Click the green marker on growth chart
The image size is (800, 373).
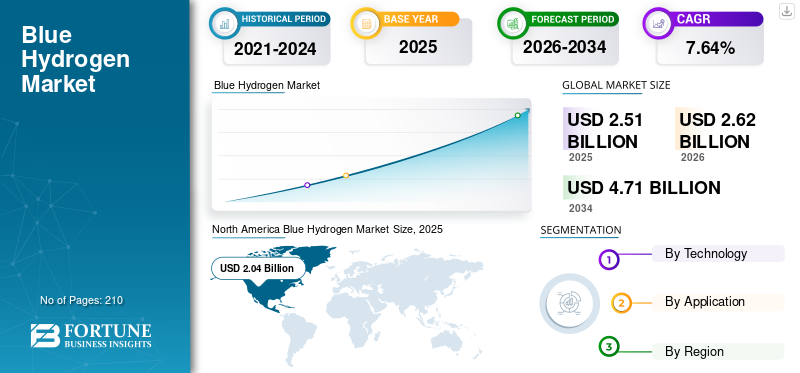click(517, 115)
